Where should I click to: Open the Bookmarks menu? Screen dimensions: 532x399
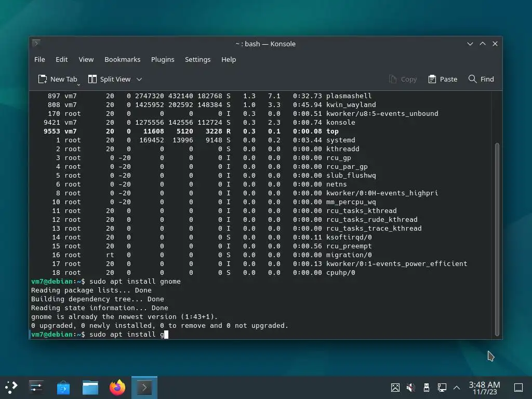122,59
